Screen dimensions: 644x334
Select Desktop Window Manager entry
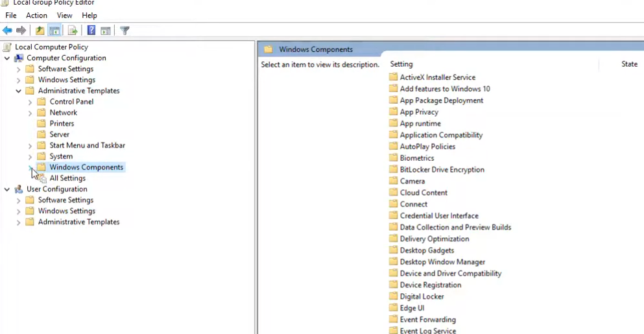442,262
